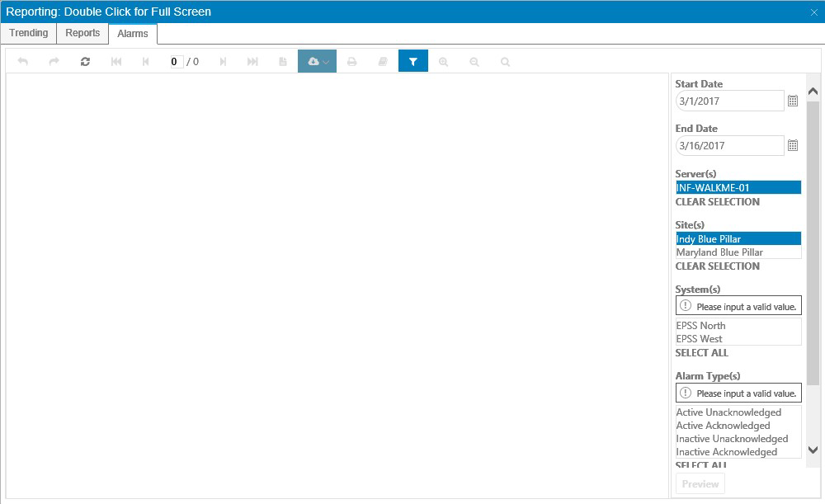This screenshot has height=504, width=825.
Task: Click the current page number field
Action: [177, 62]
